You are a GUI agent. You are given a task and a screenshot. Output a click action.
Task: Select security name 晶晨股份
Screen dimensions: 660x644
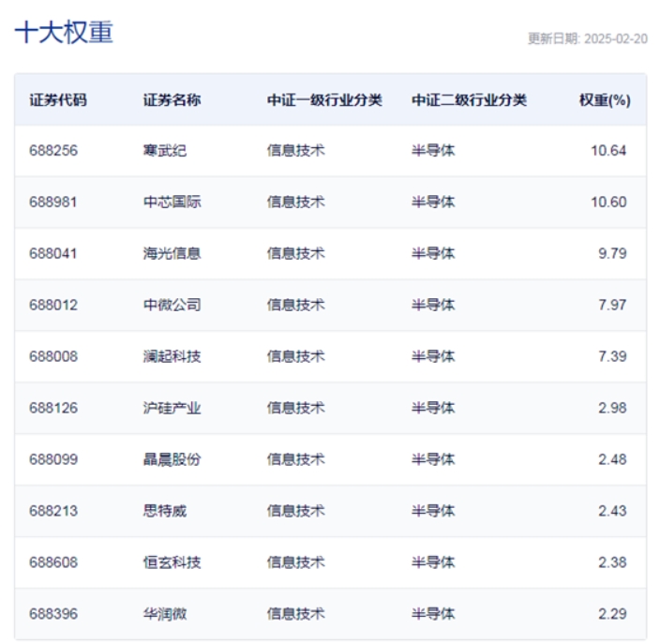[x=172, y=459]
